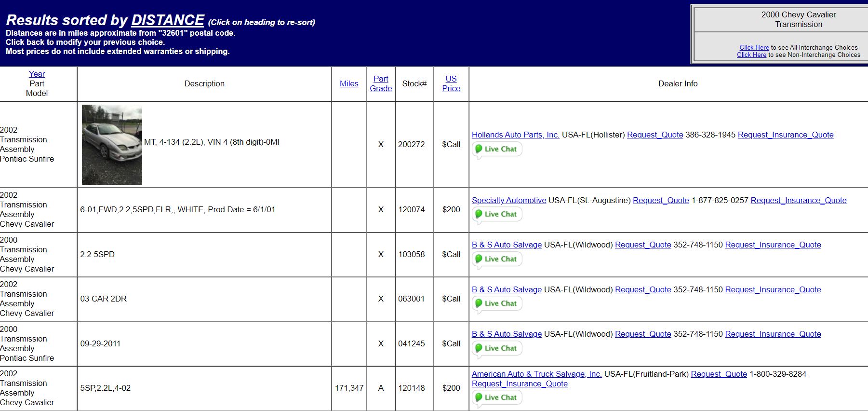Open Live Chat for stock 041245 row

497,349
